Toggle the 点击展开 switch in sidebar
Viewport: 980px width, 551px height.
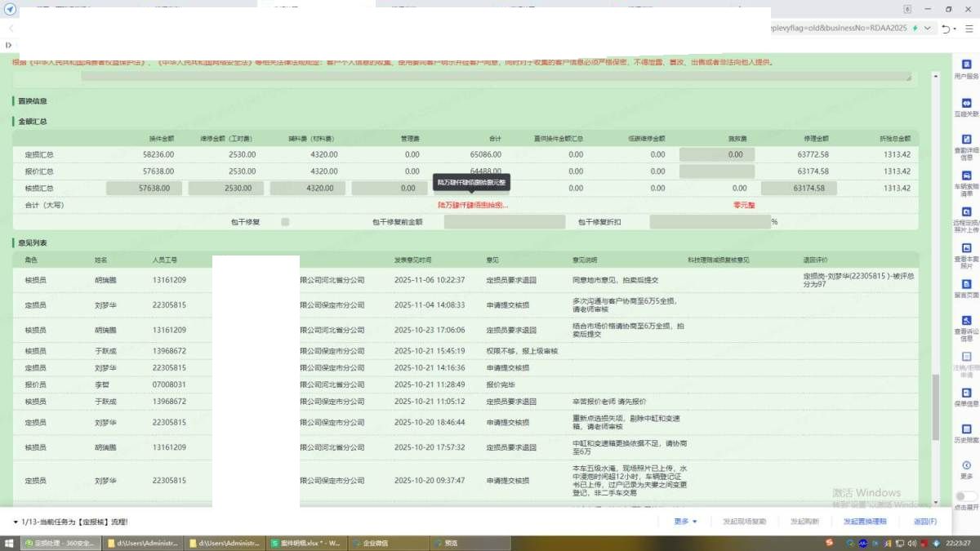click(x=965, y=496)
